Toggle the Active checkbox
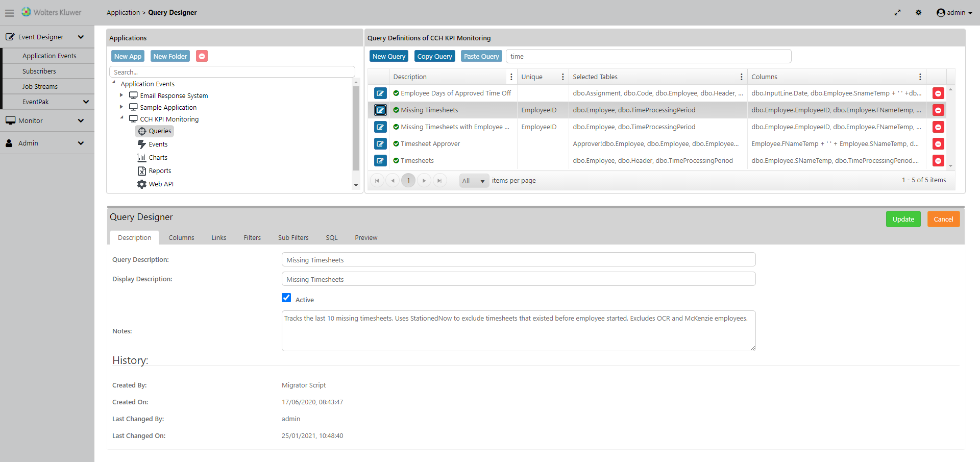980x462 pixels. click(286, 298)
